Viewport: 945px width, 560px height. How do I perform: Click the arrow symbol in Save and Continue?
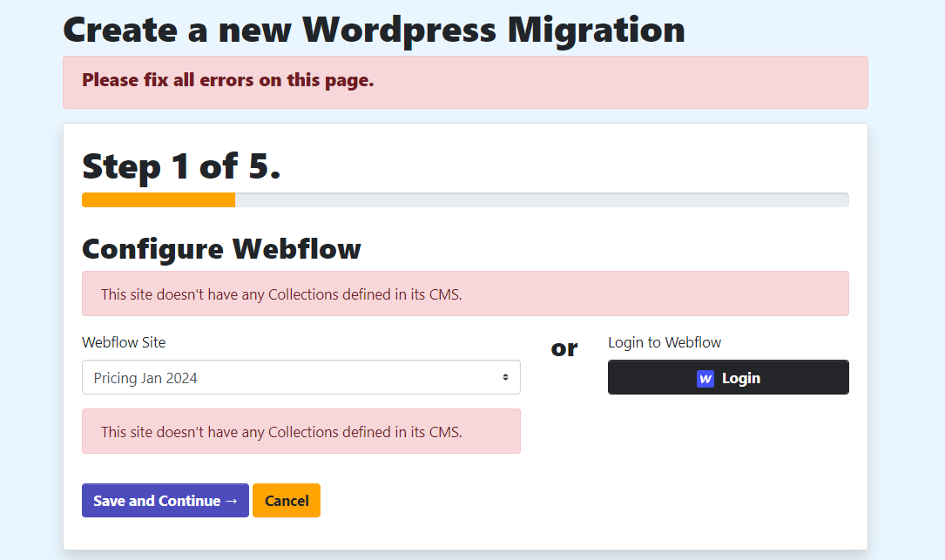231,501
